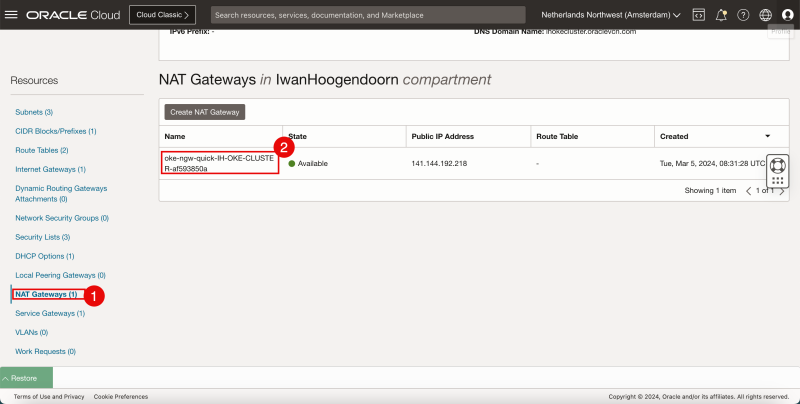Go to the next table page

click(782, 190)
